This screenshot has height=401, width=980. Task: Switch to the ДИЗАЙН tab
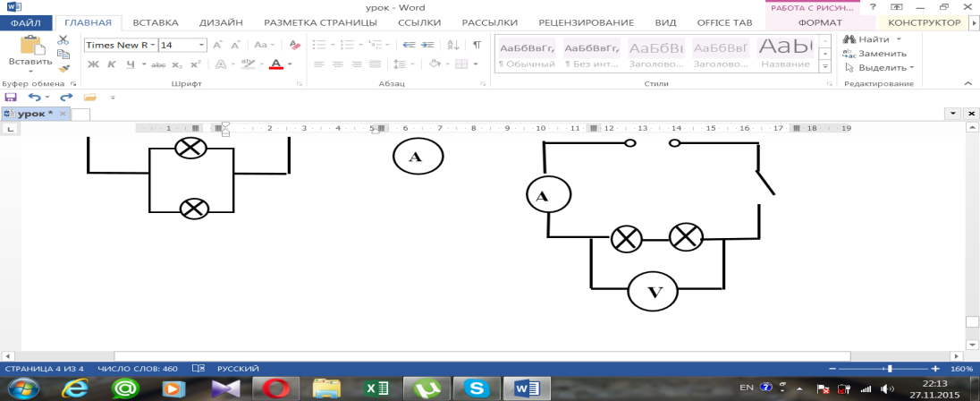[x=221, y=22]
